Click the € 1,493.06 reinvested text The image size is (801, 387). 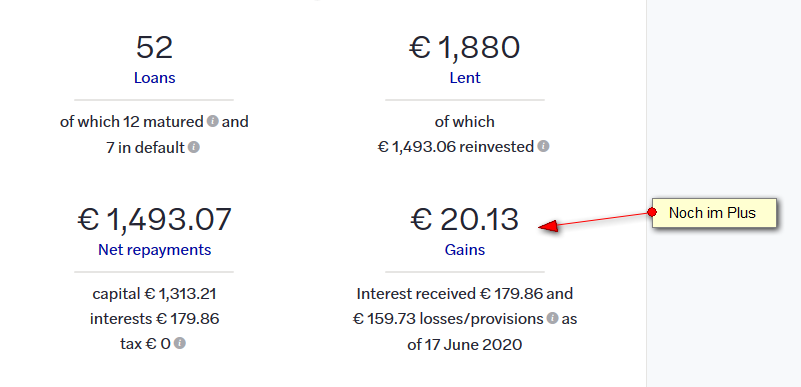pos(456,147)
